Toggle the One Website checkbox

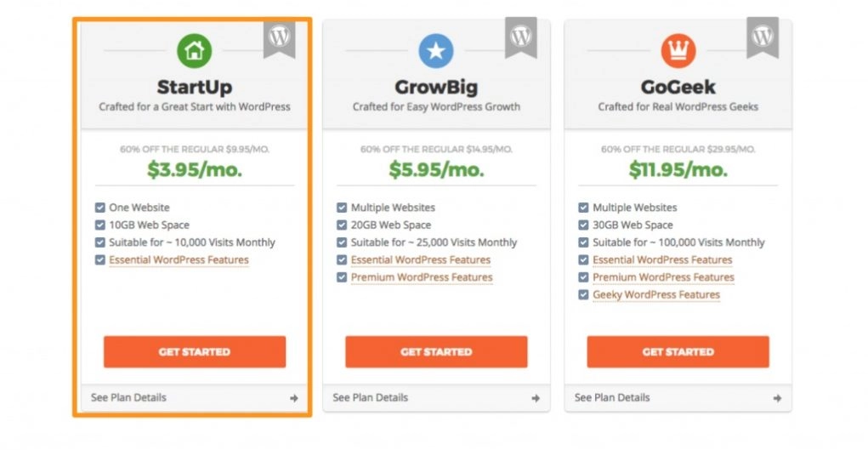[x=100, y=208]
